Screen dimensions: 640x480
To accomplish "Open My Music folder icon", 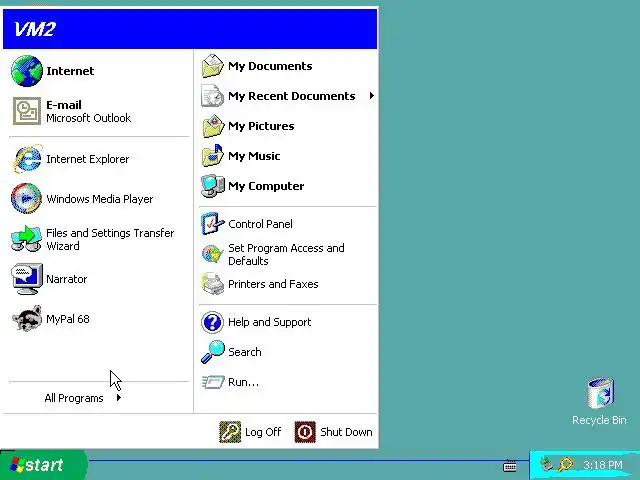I will tap(213, 156).
